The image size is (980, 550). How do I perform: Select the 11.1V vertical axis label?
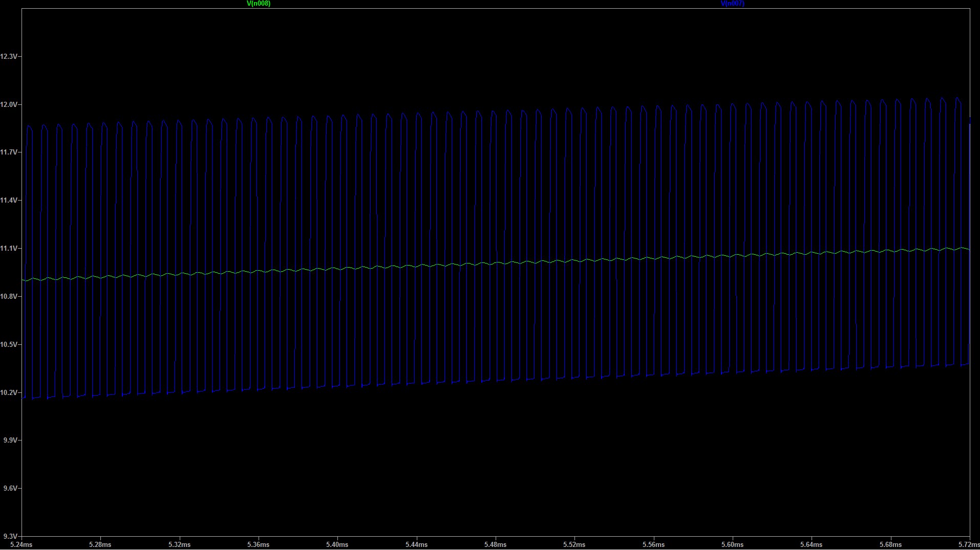coord(9,249)
